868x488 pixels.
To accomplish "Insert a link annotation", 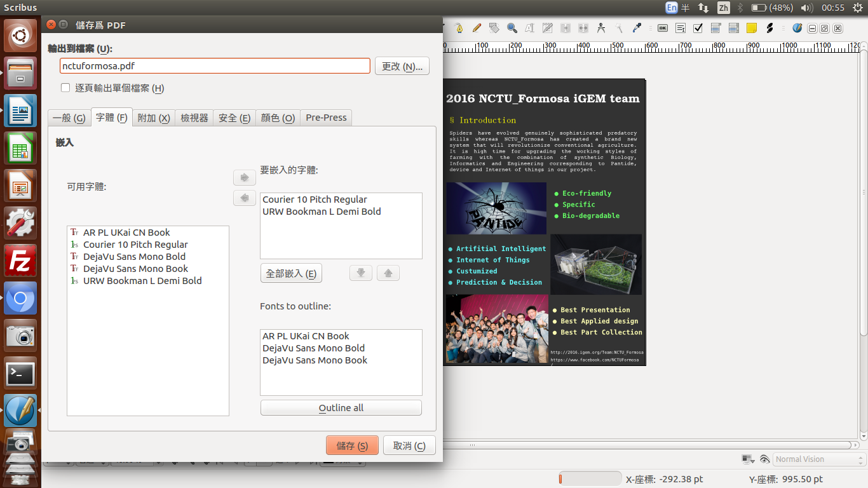I will [770, 28].
